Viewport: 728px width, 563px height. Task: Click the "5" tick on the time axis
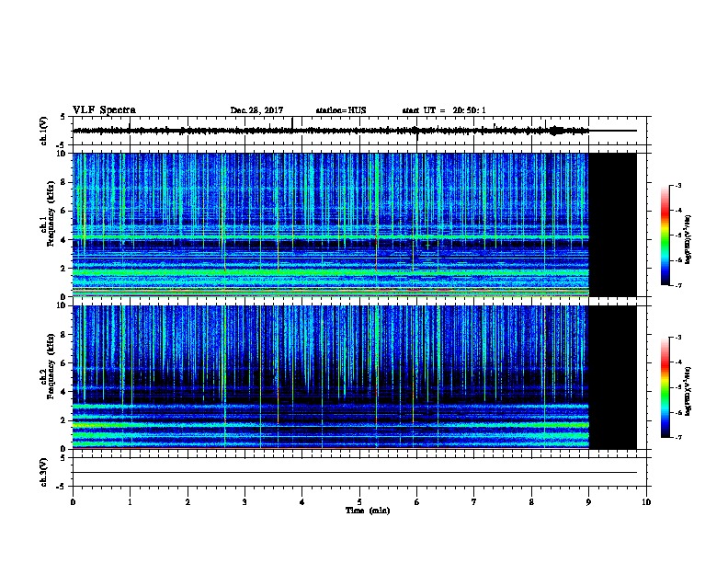(359, 501)
